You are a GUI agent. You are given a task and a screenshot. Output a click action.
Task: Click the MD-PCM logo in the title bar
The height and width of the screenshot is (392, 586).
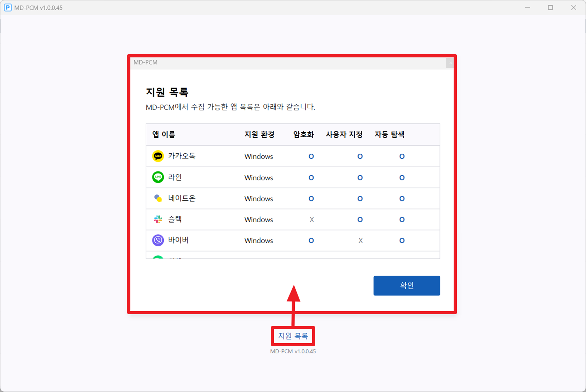pos(8,7)
